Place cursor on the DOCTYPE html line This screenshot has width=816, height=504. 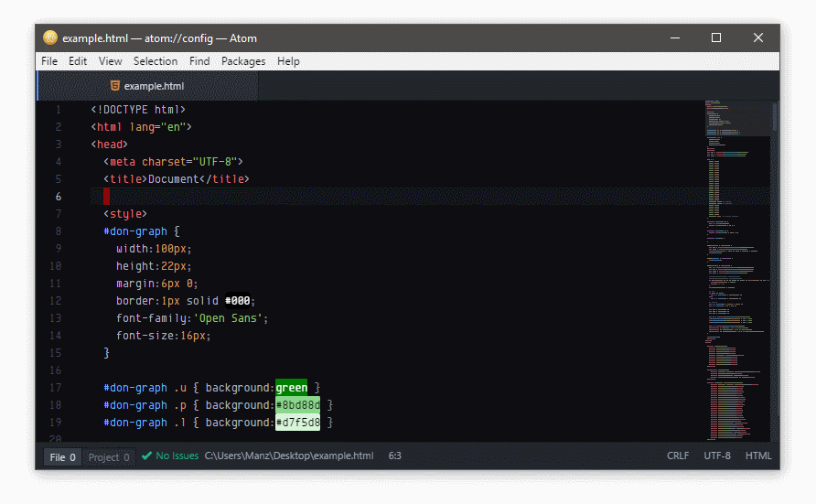(x=138, y=110)
